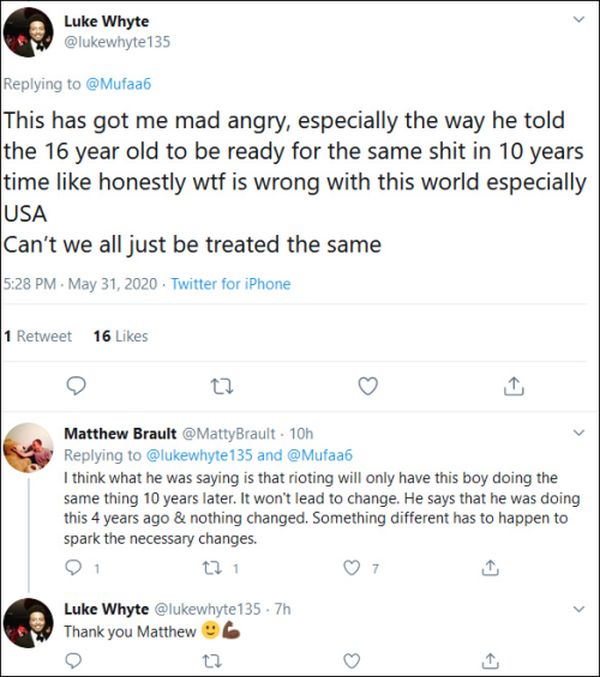Screen dimensions: 600x677
Task: Share the 'Thank you Matthew' tweet
Action: 489,661
